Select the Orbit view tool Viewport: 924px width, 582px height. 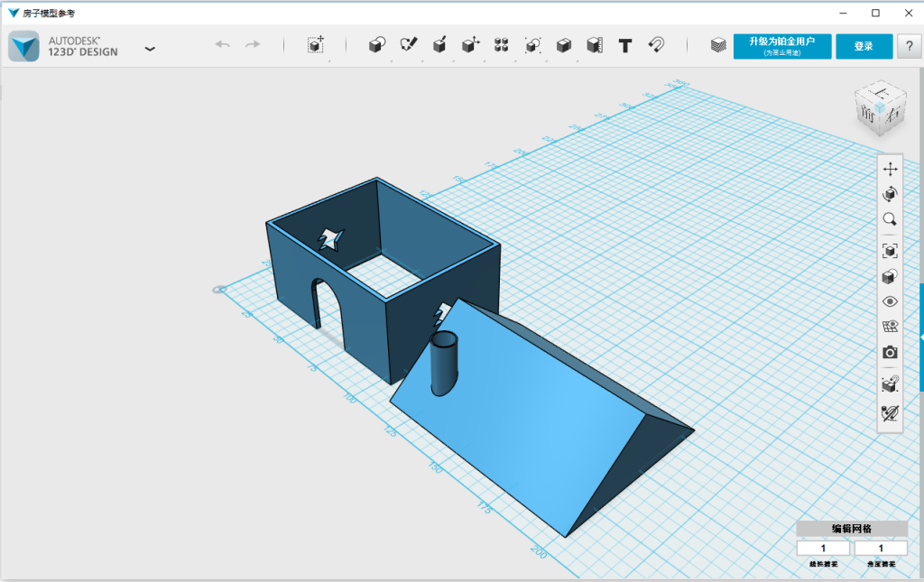coord(890,194)
